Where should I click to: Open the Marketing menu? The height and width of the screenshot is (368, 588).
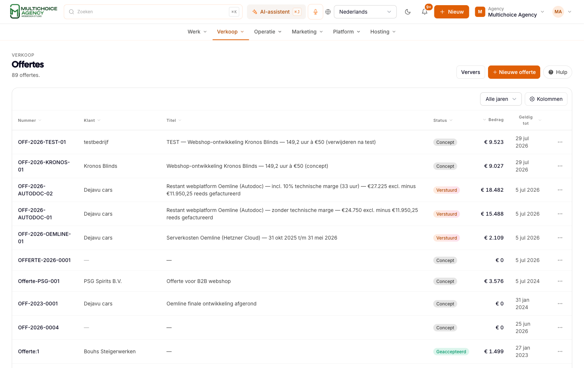[307, 32]
